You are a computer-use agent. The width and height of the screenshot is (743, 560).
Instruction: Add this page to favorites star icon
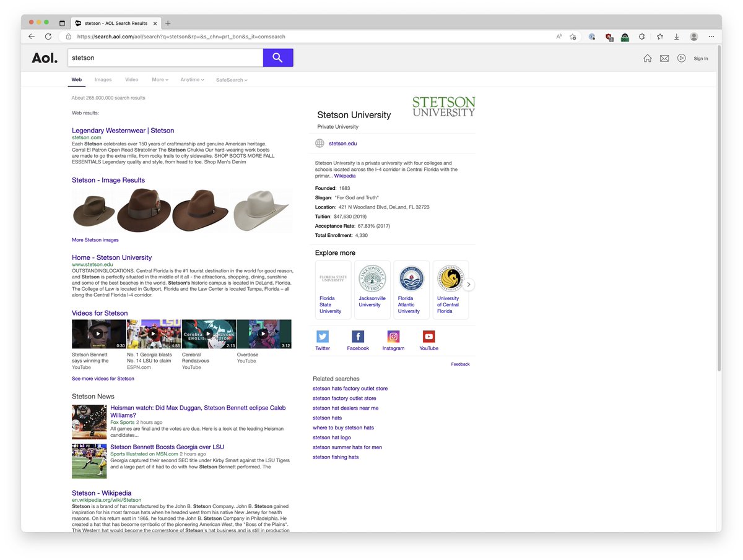(573, 37)
